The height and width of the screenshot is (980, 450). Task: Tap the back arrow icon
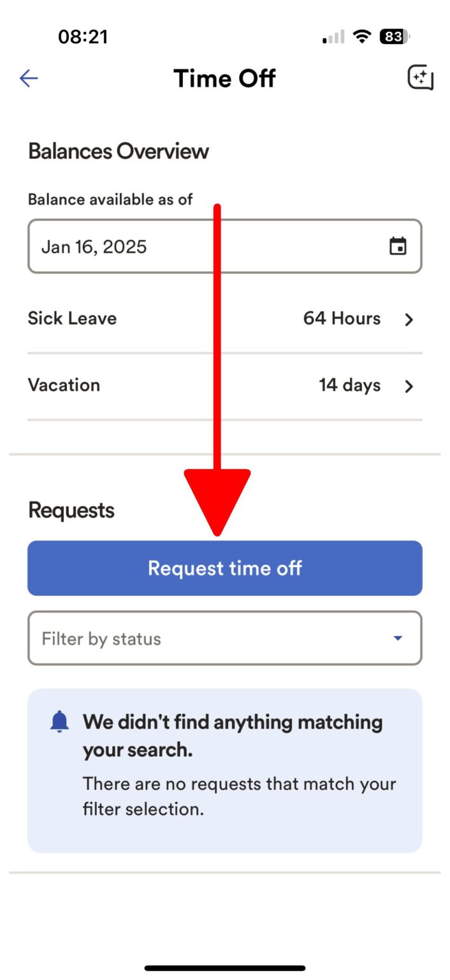point(29,78)
